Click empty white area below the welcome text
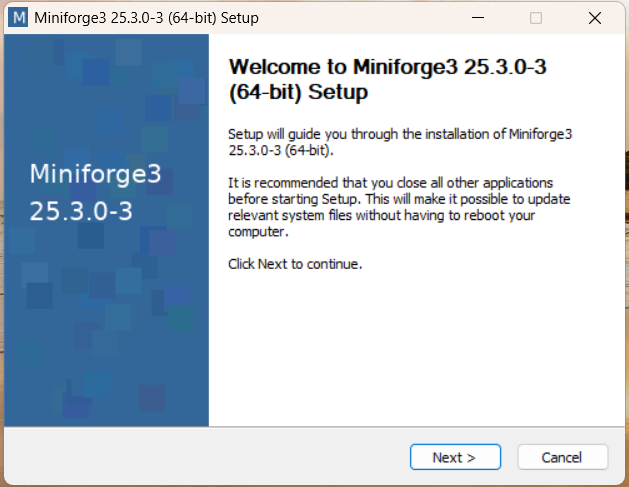Image resolution: width=629 pixels, height=487 pixels. pos(417,349)
